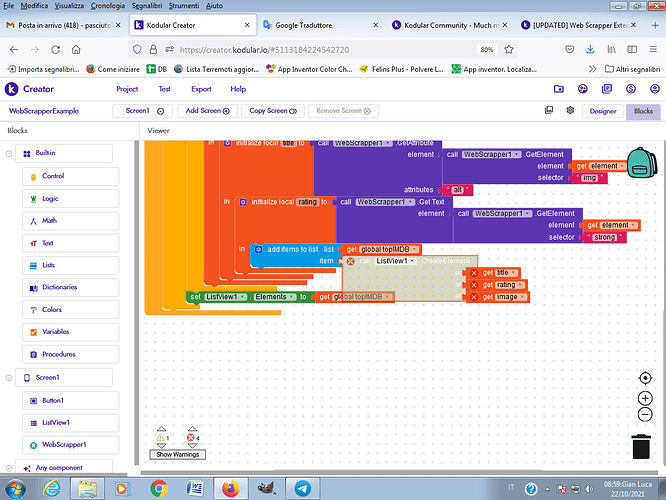This screenshot has width=666, height=500.
Task: Click the red error indicator icon
Action: pos(192,437)
